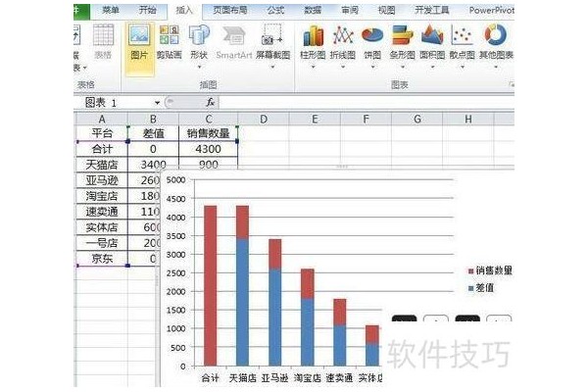Open the 审阅 (Review) tab
The width and height of the screenshot is (588, 392).
[x=350, y=10]
